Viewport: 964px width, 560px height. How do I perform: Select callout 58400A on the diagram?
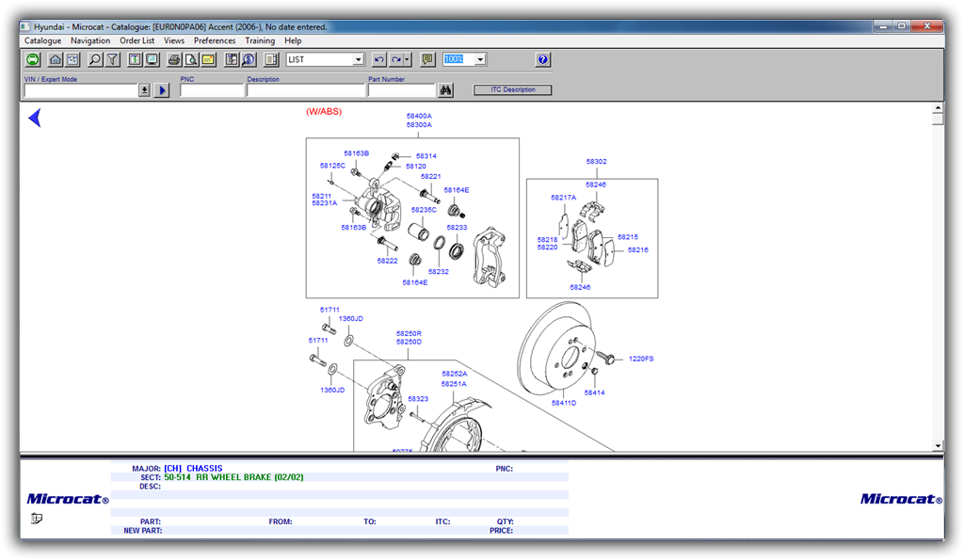pyautogui.click(x=419, y=116)
